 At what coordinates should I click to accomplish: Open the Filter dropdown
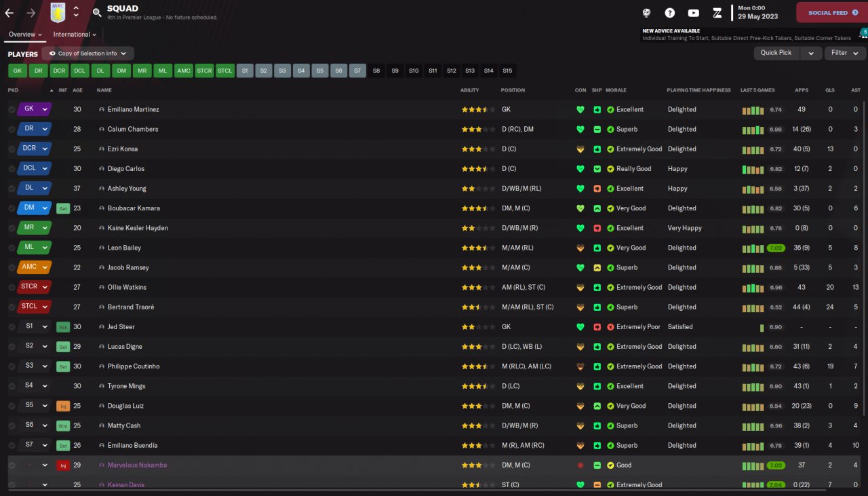844,53
